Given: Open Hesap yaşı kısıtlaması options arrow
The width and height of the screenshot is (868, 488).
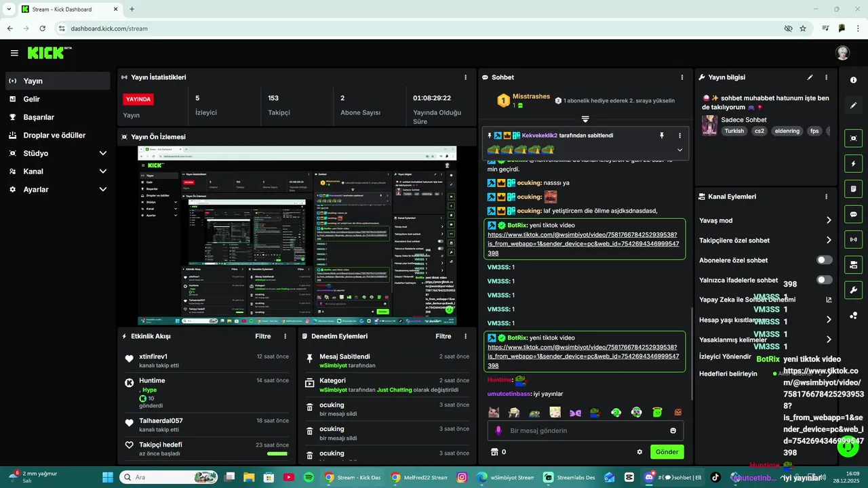Looking at the screenshot, I should [829, 320].
